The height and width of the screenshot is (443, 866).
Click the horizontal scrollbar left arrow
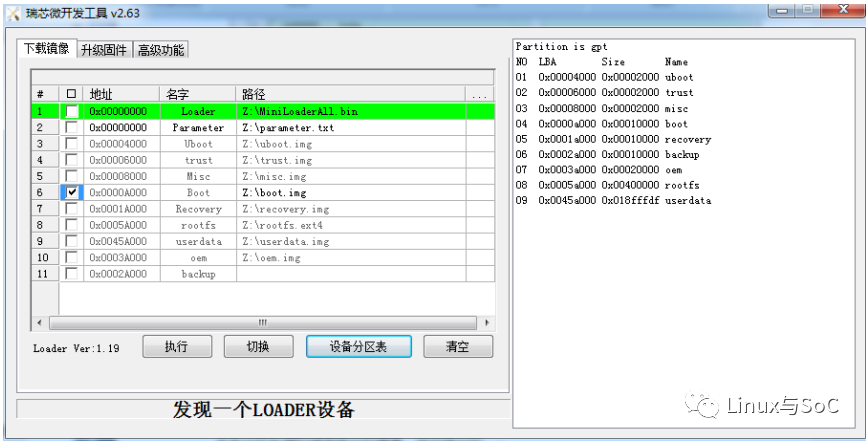39,323
